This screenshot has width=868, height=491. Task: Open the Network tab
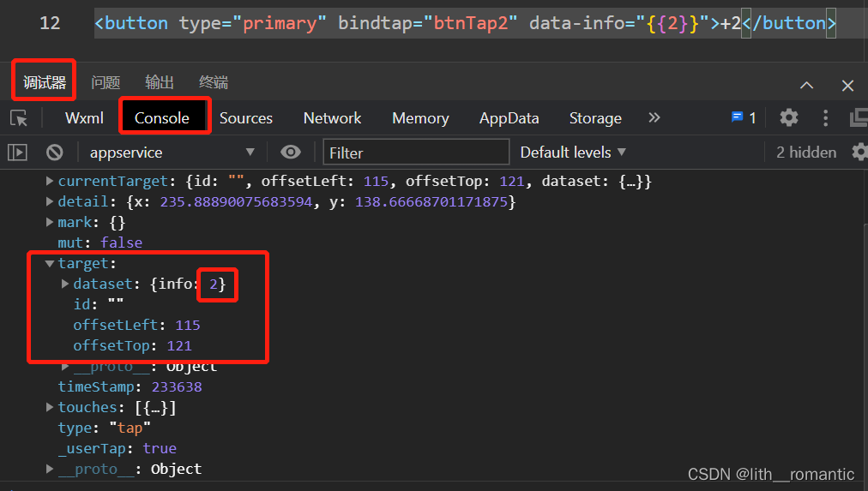(332, 118)
